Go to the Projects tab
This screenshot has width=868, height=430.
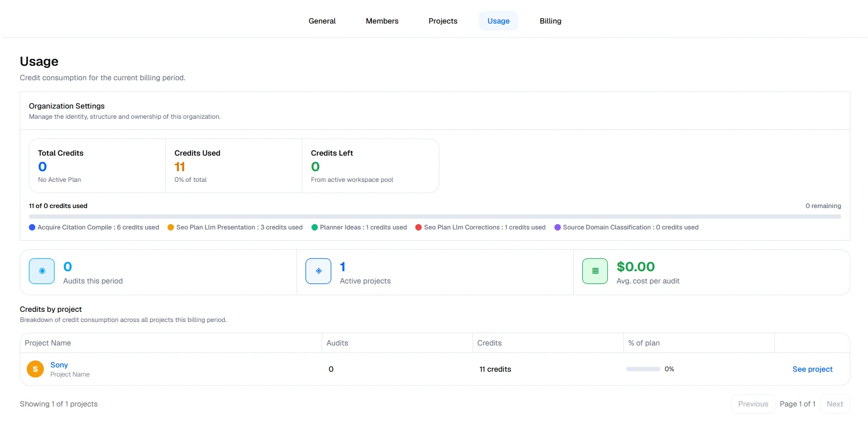click(x=443, y=21)
